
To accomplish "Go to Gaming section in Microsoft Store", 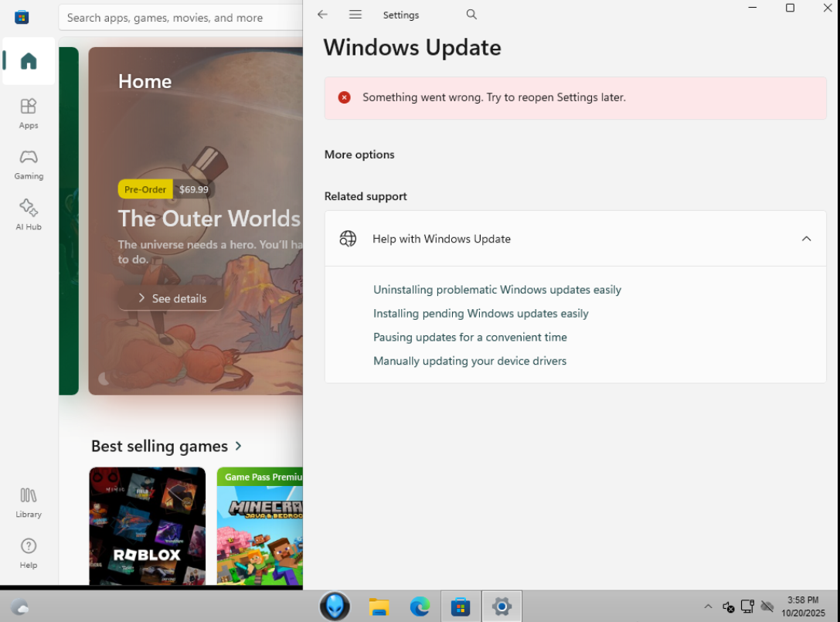I will click(x=29, y=164).
